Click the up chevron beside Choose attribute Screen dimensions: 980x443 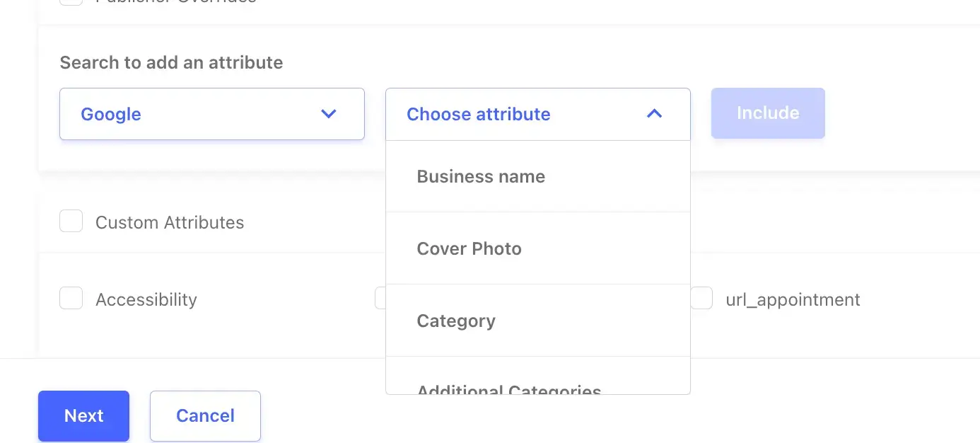[654, 114]
